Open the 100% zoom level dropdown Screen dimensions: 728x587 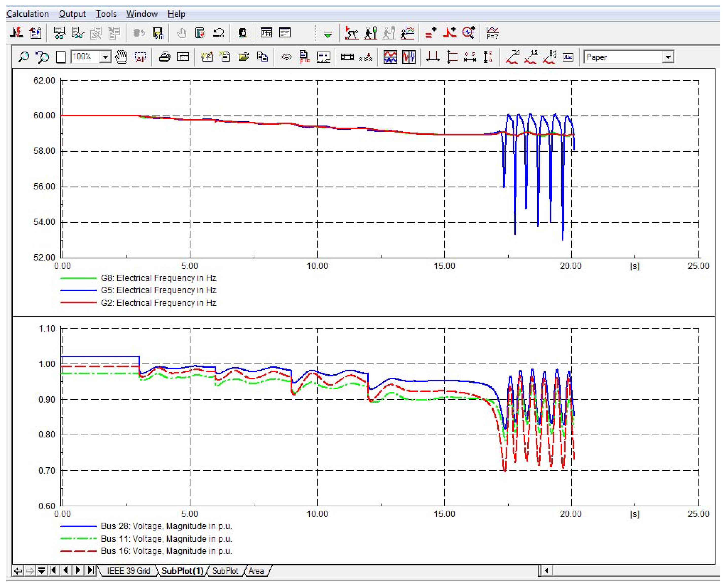(106, 57)
